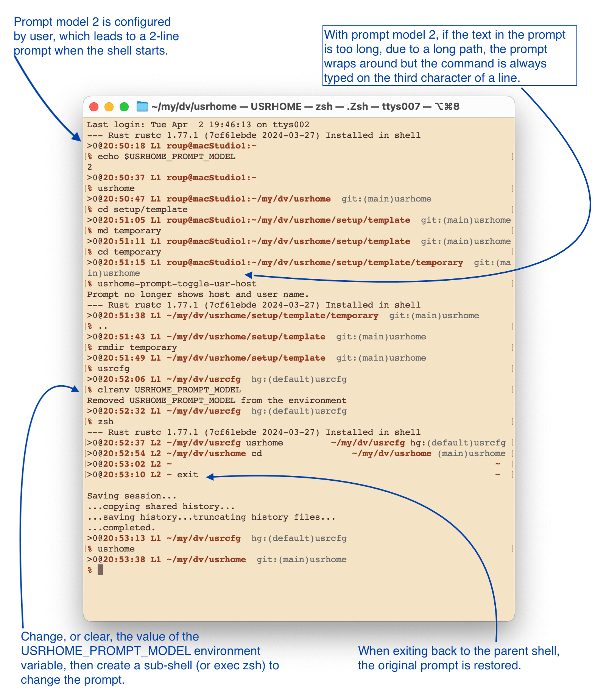This screenshot has height=700, width=595.
Task: Click the 20:50:18 first prompt line
Action: coord(172,146)
